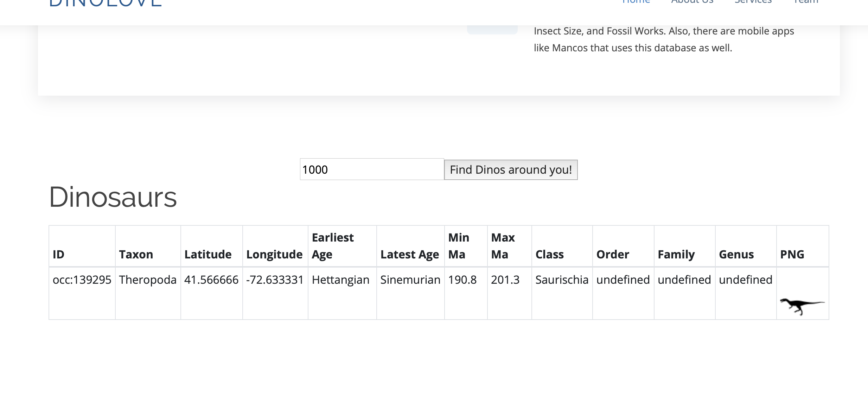Image resolution: width=868 pixels, height=417 pixels.
Task: Click the Find Dinos around you button
Action: (510, 170)
